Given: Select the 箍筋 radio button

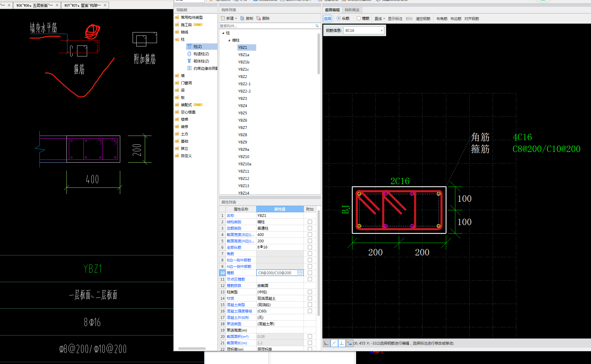Looking at the screenshot, I should (359, 19).
